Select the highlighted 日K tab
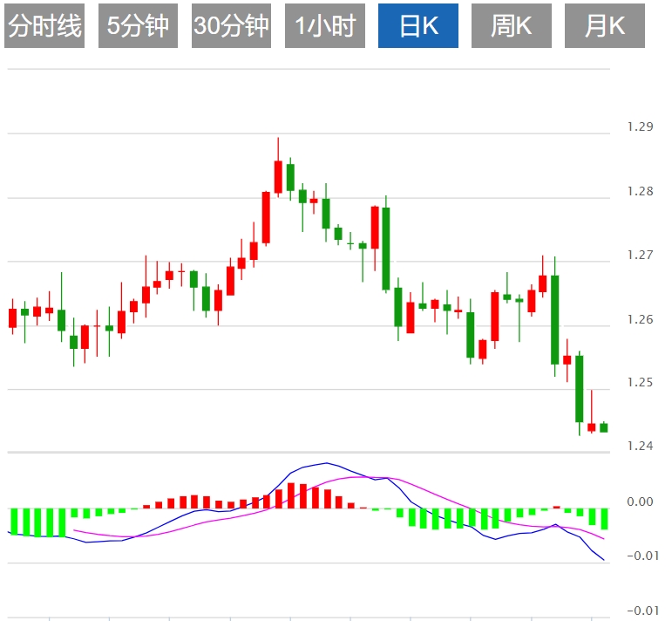The image size is (672, 621). [418, 26]
